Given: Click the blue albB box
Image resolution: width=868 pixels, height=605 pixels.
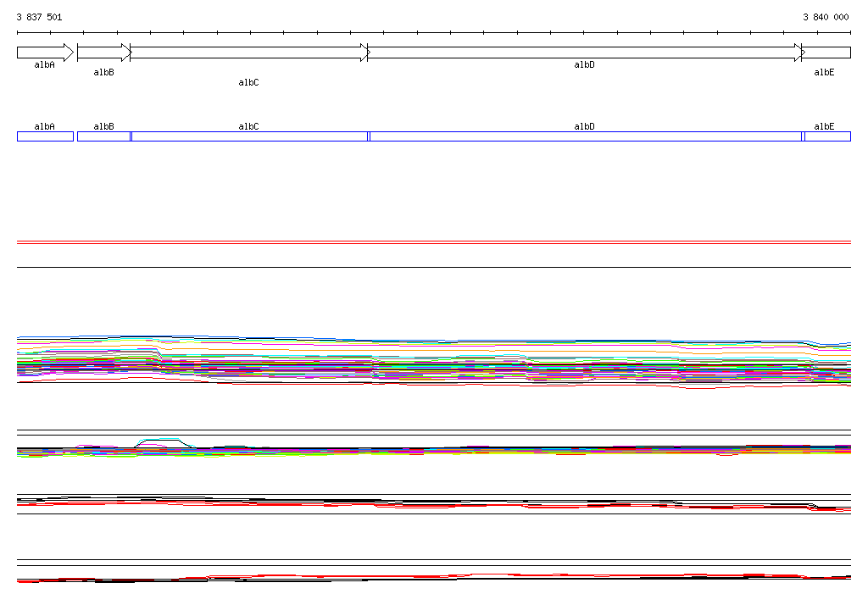Looking at the screenshot, I should click(x=104, y=136).
